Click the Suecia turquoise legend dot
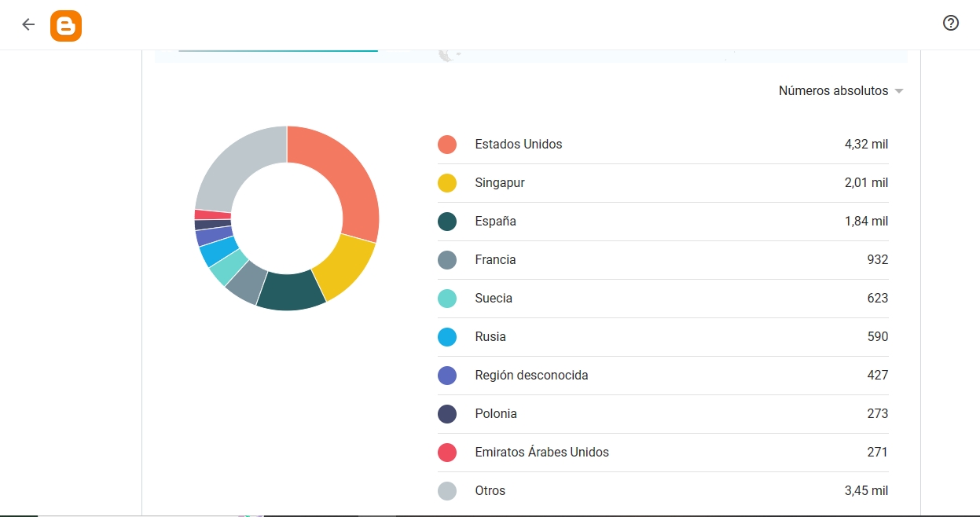 click(447, 299)
